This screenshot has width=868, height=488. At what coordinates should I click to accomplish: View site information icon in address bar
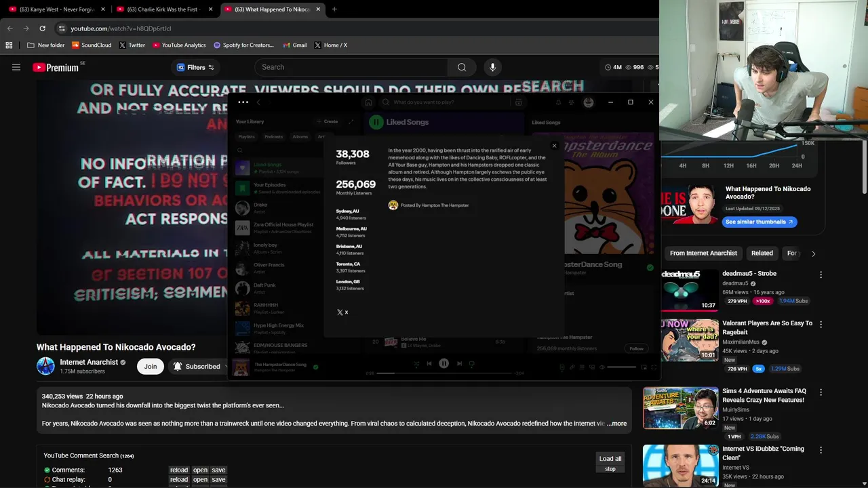click(x=62, y=28)
